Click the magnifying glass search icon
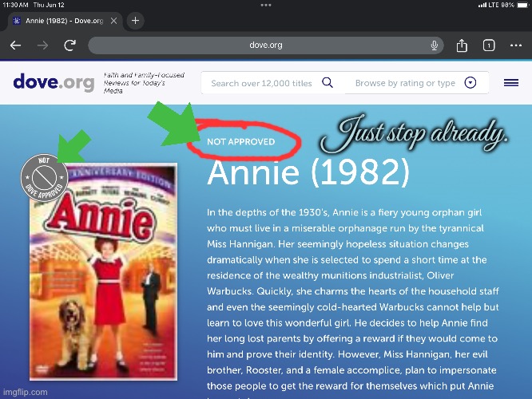This screenshot has width=532, height=399. [x=328, y=82]
